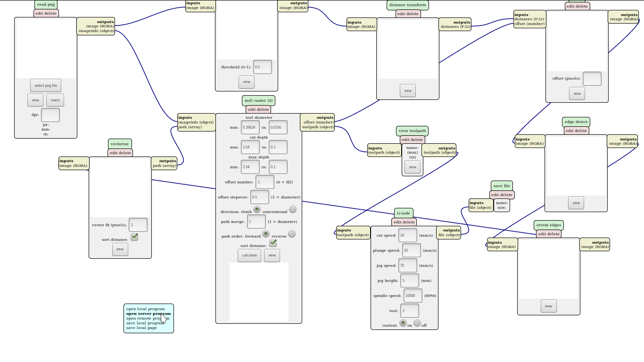Select 'save local page' menu entry
The width and height of the screenshot is (644, 362).
141,328
